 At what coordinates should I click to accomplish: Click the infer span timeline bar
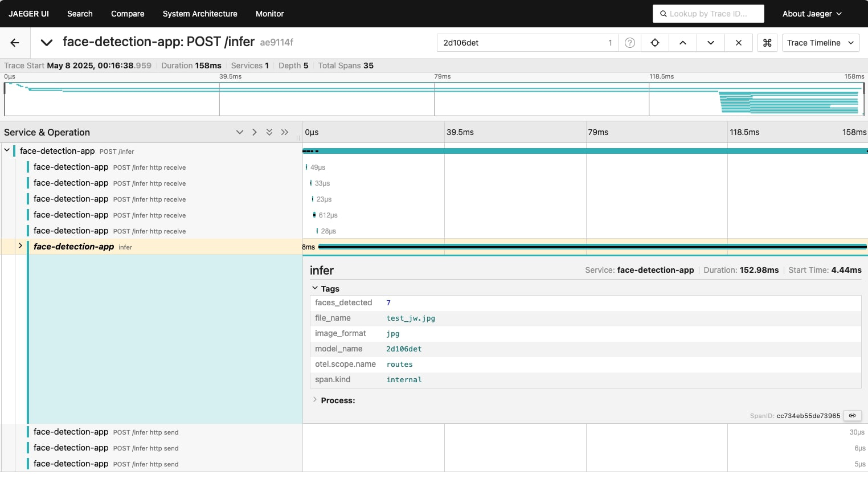pyautogui.click(x=592, y=247)
